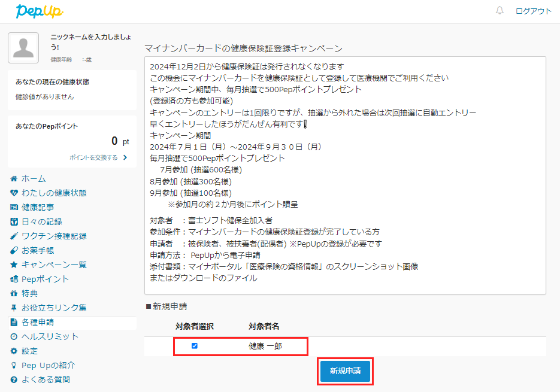The image size is (560, 392).
Task: Open the ホーム menu item
Action: (34, 178)
